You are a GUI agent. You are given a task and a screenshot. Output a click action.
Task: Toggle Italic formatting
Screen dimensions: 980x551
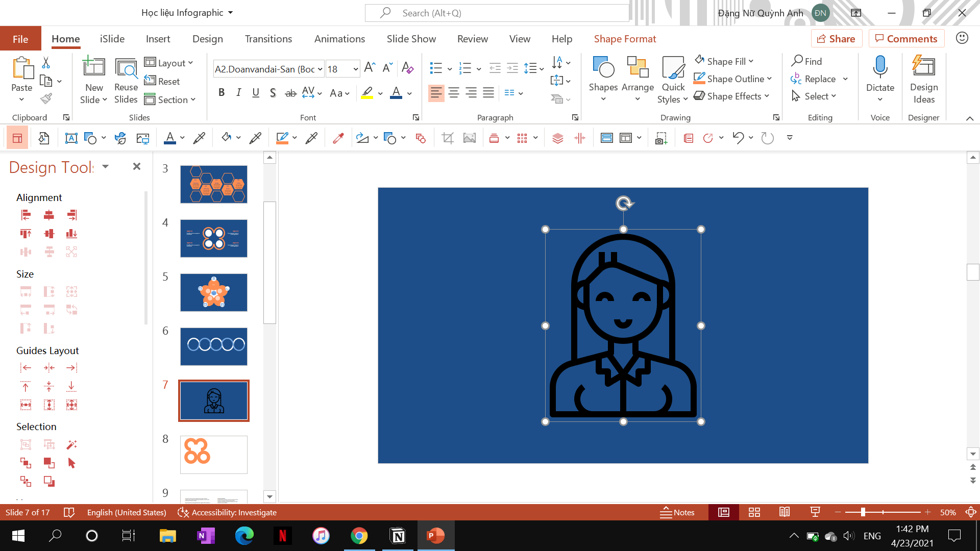tap(238, 93)
